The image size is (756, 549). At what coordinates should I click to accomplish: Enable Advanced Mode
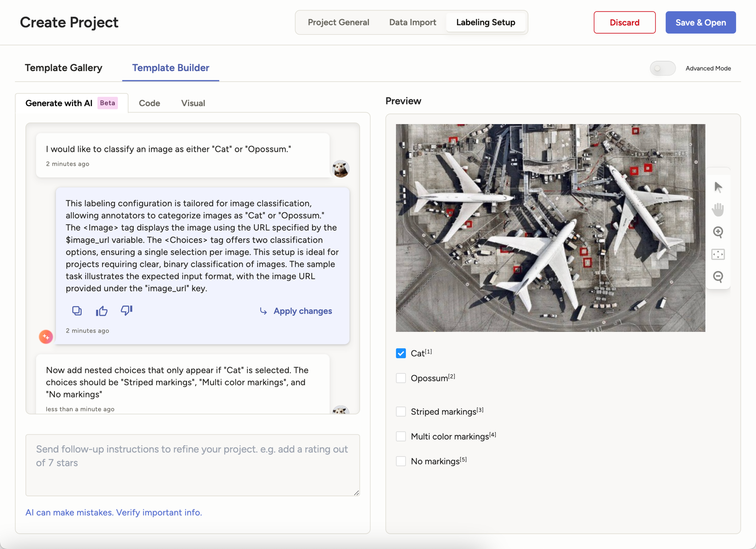pos(663,68)
